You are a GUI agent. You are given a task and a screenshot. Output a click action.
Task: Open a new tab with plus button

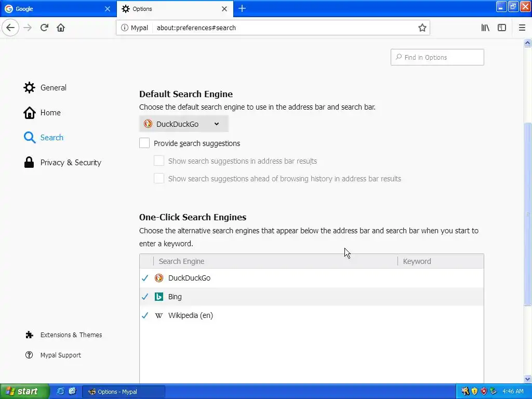click(x=242, y=8)
